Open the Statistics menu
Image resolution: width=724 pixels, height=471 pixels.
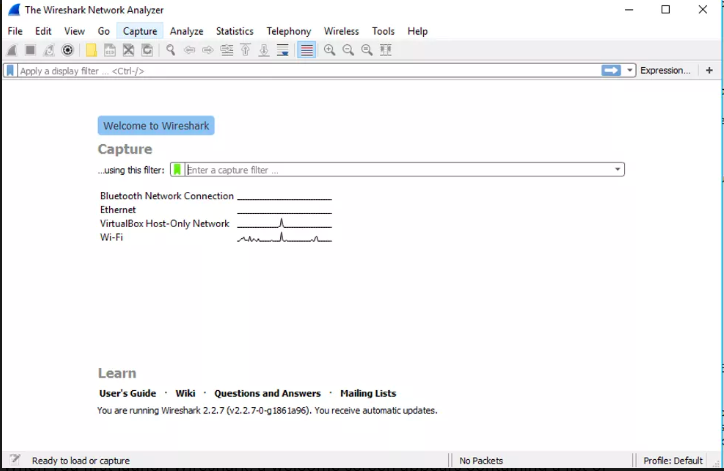(235, 31)
